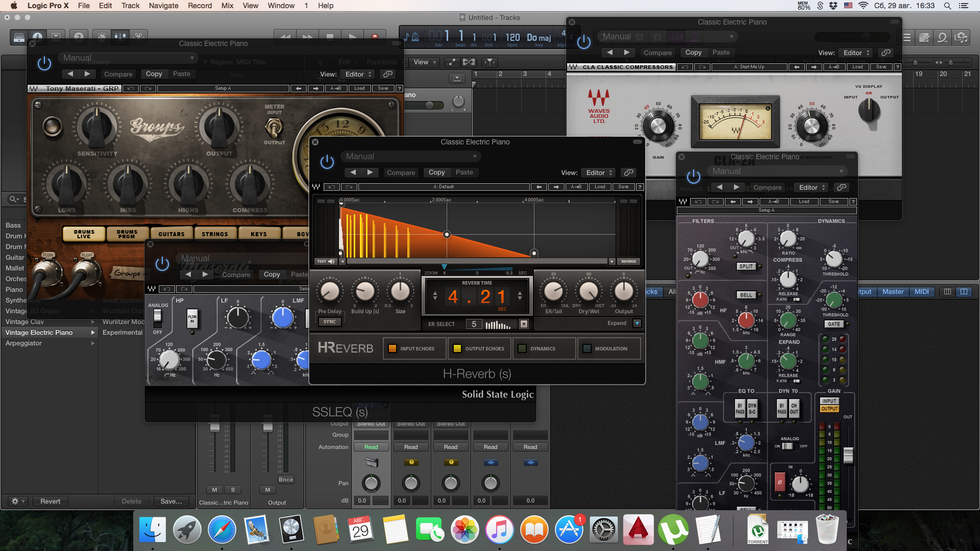This screenshot has height=551, width=980.
Task: Click the CLA Classic Compressors plugin icon
Action: (574, 67)
